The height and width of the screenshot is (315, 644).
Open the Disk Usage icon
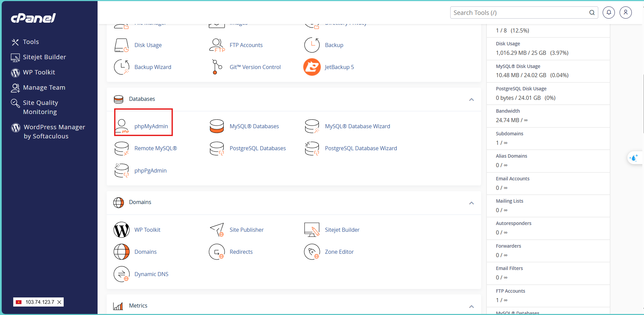[122, 45]
